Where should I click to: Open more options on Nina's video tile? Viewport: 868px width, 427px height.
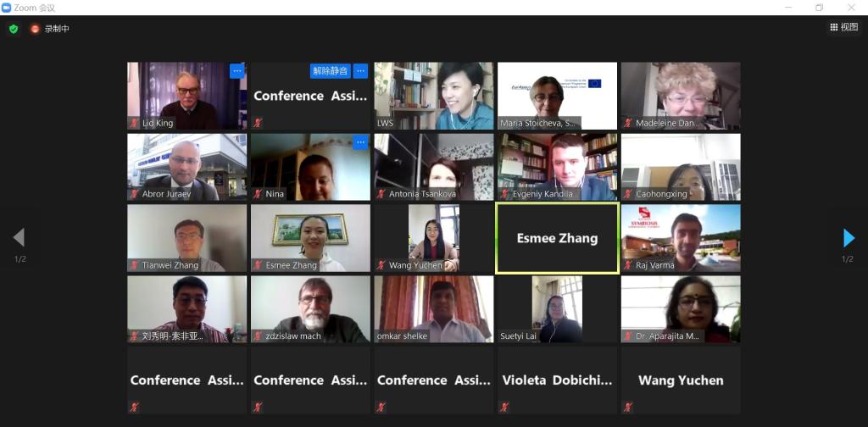pos(361,142)
